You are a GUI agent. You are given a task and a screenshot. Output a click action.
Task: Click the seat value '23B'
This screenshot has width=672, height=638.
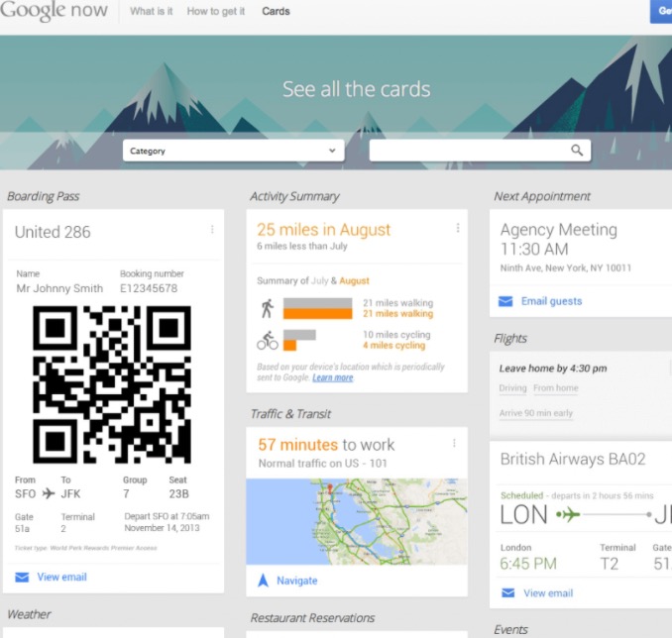coord(178,494)
